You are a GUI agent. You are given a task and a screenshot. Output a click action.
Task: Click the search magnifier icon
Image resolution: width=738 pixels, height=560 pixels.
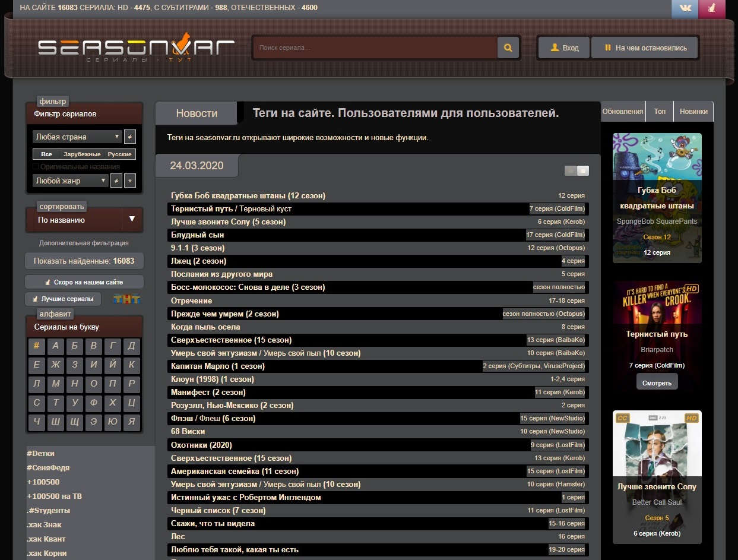tap(508, 48)
